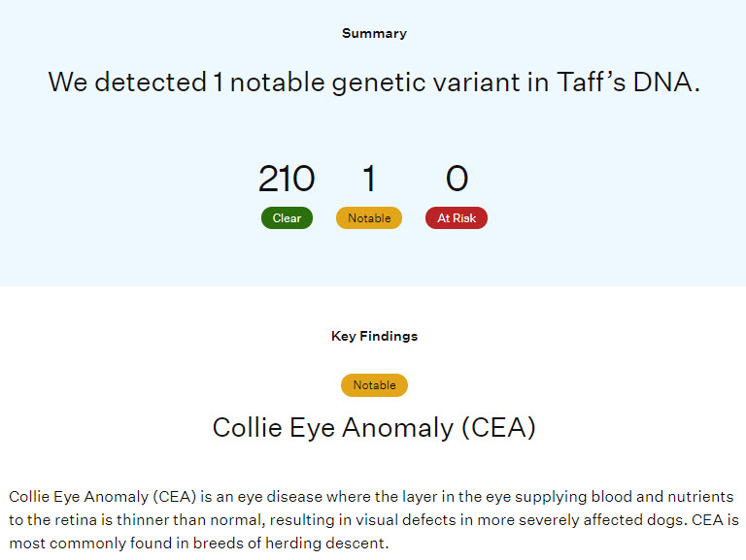This screenshot has height=560, width=746.
Task: Select the Notable tag under Key Findings
Action: [374, 385]
